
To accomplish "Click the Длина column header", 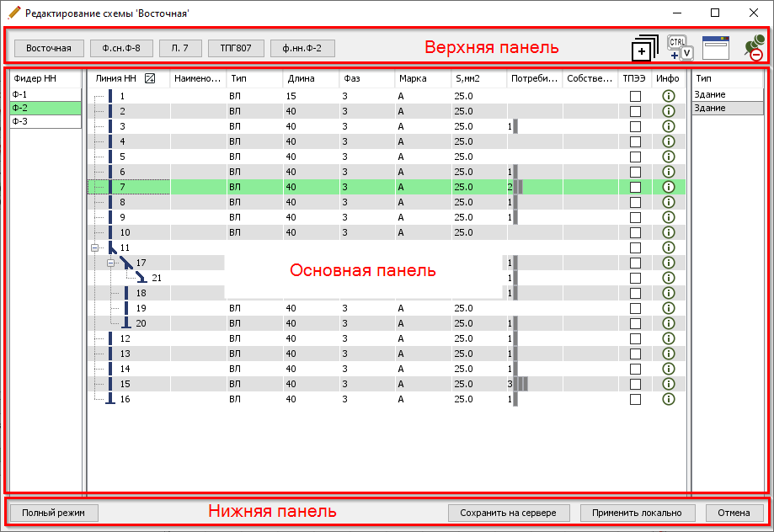I will (x=311, y=78).
